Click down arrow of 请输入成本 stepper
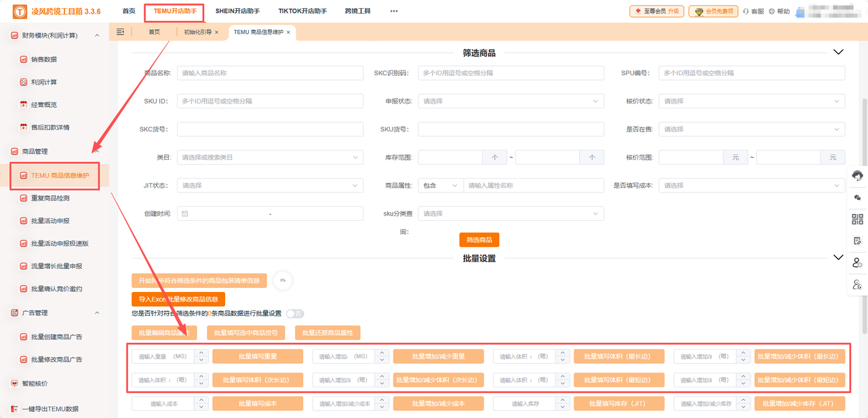 (201, 407)
